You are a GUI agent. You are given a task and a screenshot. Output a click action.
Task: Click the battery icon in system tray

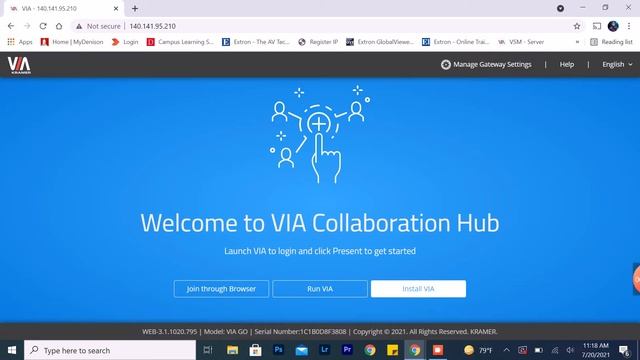click(539, 350)
